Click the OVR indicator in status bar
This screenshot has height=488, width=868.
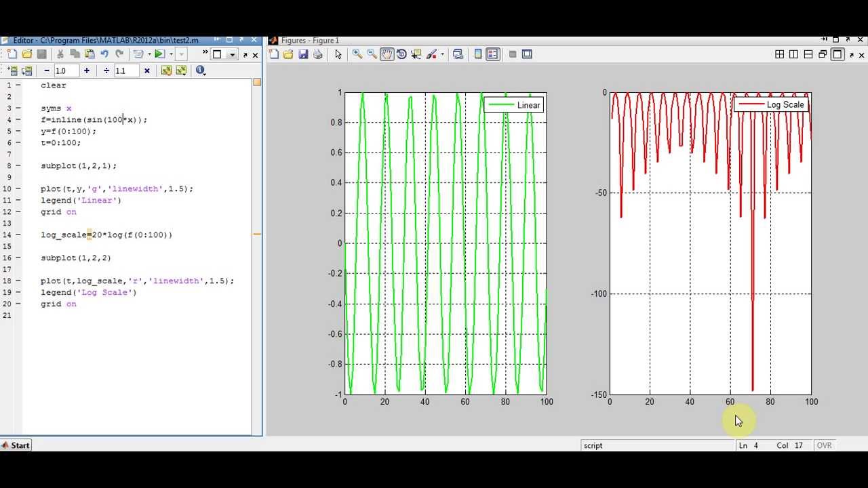(x=824, y=445)
